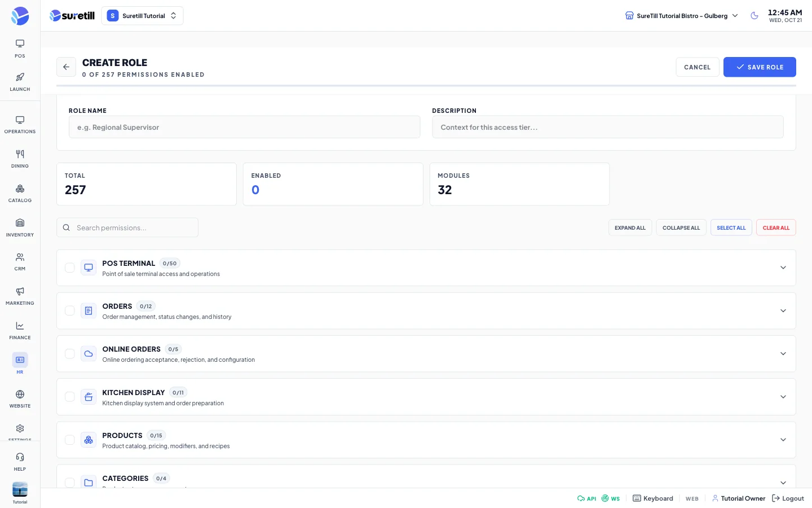The width and height of the screenshot is (812, 508).
Task: Click the Total 257 stat card
Action: (147, 184)
